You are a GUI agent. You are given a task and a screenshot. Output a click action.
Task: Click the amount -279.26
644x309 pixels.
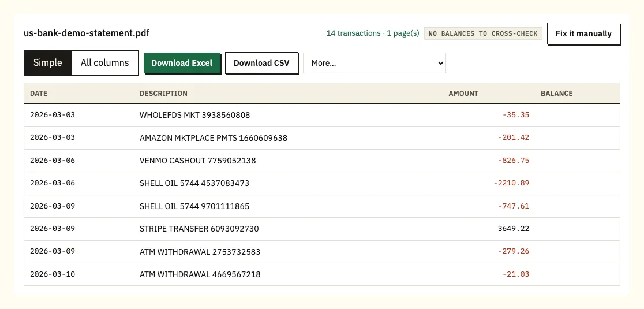(514, 251)
